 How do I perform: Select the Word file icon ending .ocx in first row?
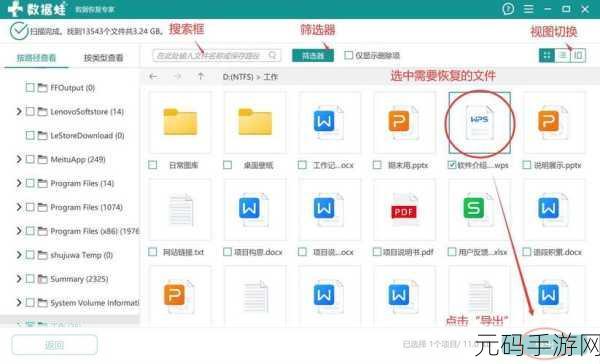(x=328, y=122)
